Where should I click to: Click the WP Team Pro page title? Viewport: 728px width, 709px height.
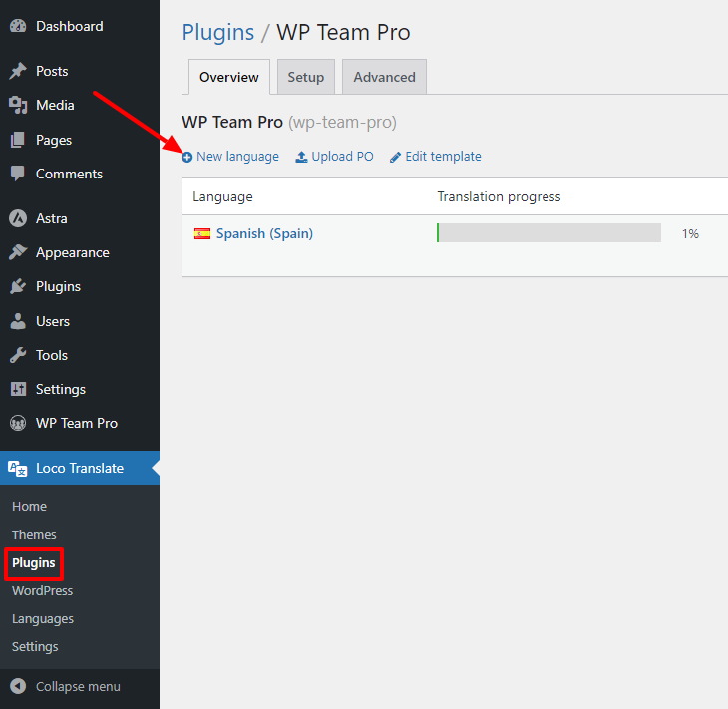343,33
